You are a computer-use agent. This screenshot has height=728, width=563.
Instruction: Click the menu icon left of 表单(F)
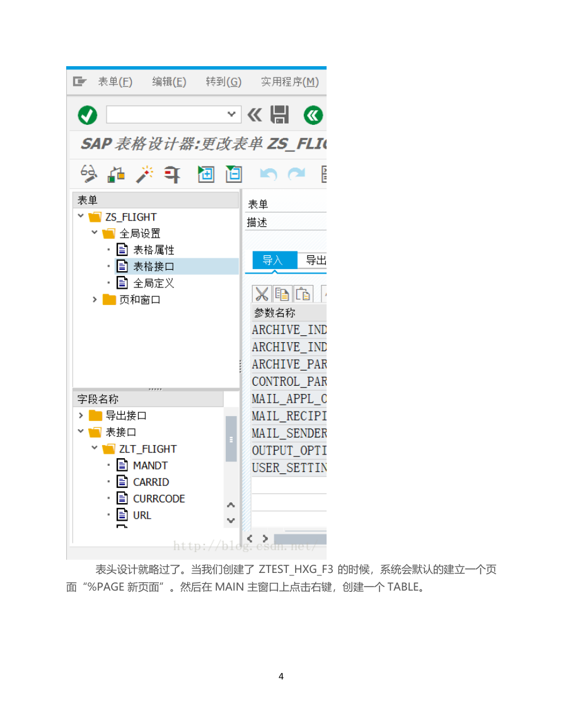pos(79,82)
